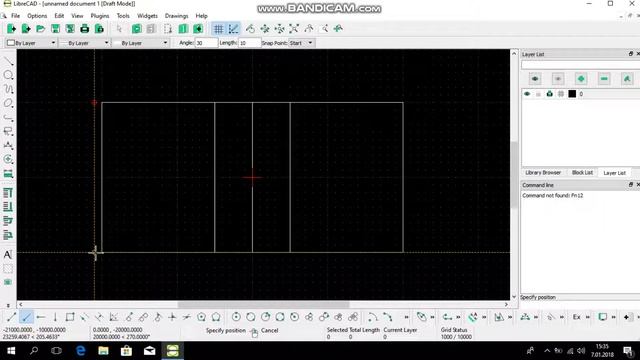Viewport: 640px width, 360px height.
Task: Click the vertical scrollbar of canvas
Action: pos(514,175)
